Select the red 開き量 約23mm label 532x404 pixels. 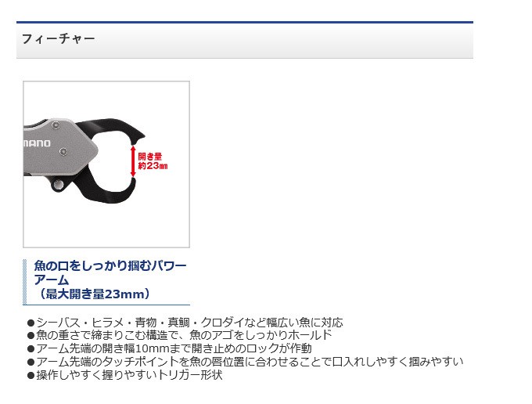tap(153, 161)
